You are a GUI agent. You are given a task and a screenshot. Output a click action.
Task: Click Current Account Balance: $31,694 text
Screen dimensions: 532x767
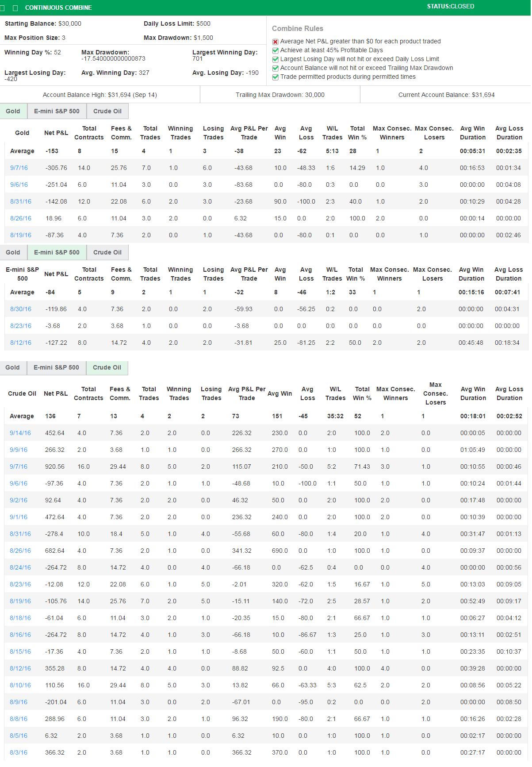447,95
